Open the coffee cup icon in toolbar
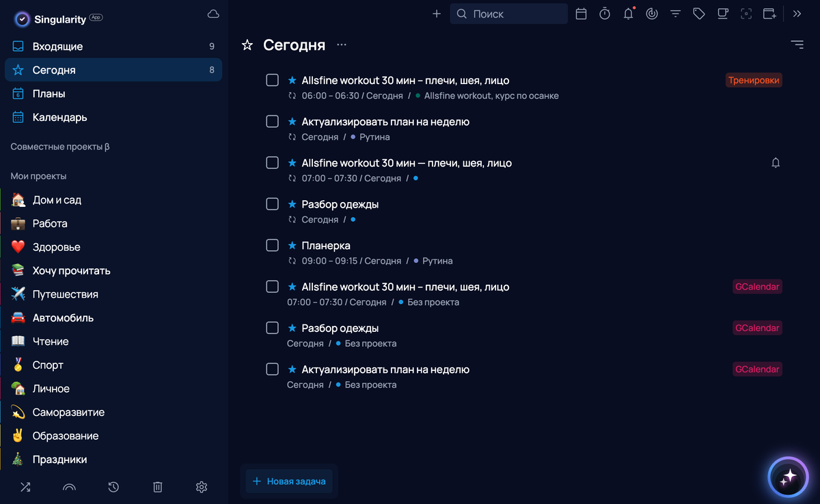This screenshot has width=820, height=504. tap(722, 14)
